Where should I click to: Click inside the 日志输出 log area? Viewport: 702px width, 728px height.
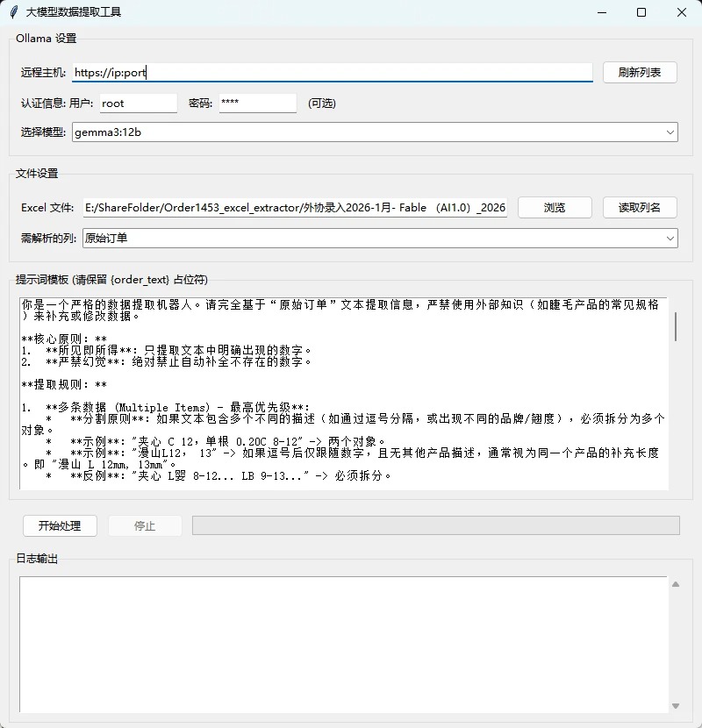coord(342,644)
